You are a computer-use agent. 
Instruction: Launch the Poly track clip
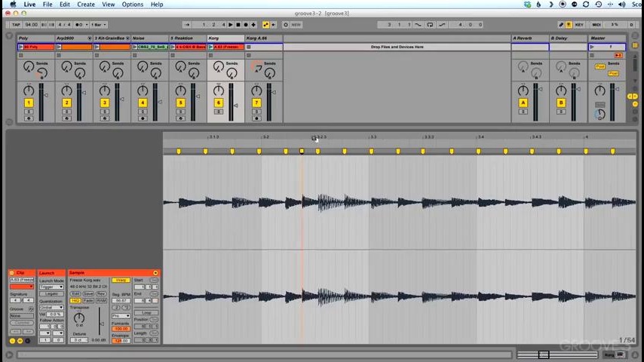[x=22, y=47]
